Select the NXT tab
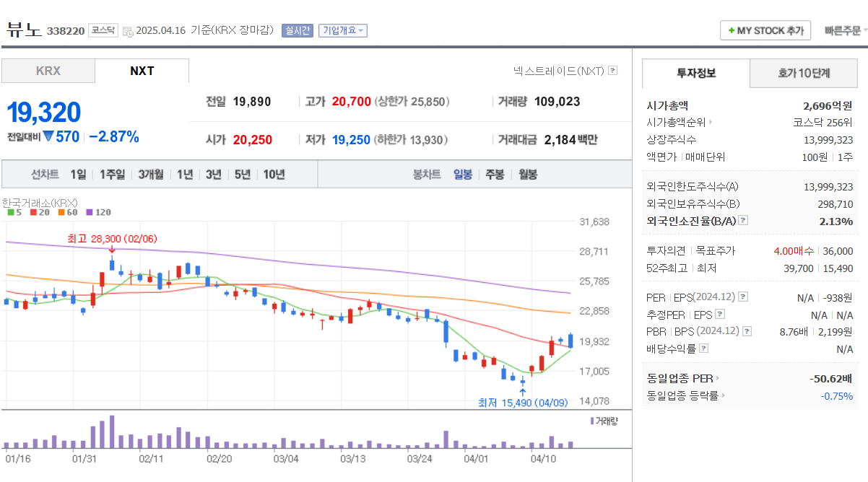Image resolution: width=868 pixels, height=482 pixels. click(x=142, y=71)
